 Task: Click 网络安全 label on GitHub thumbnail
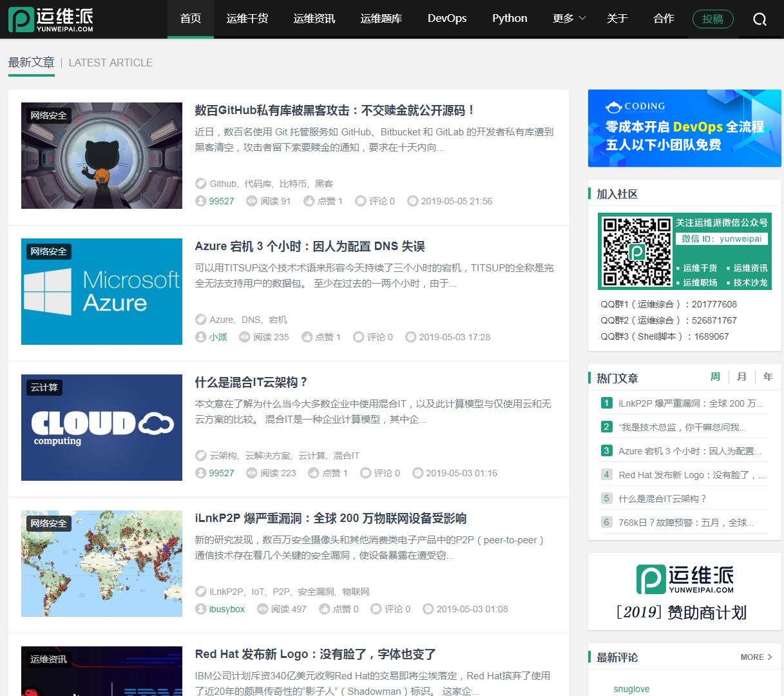pyautogui.click(x=49, y=115)
